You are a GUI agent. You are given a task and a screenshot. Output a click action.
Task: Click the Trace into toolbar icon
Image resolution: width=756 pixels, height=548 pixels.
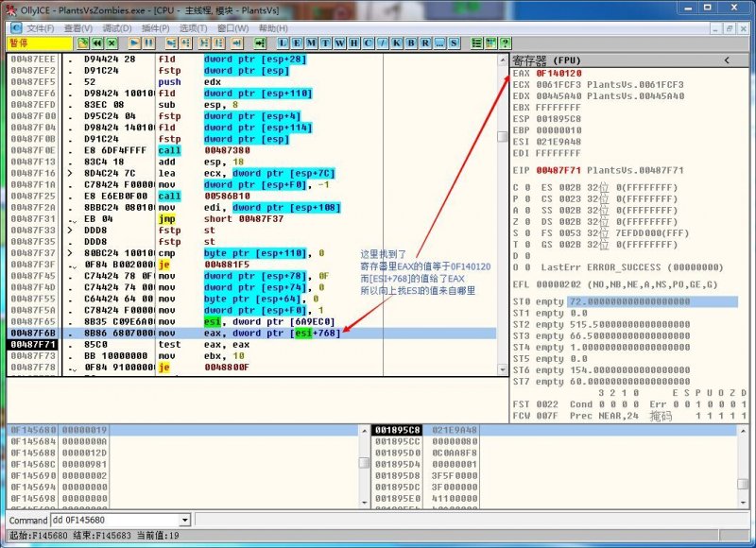tap(204, 43)
